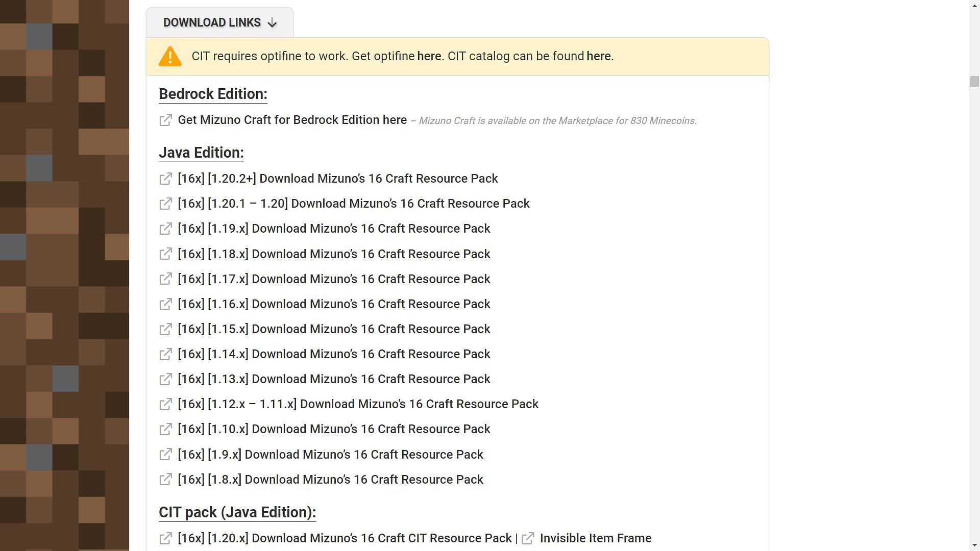
Task: Open the optifine 'here' link
Action: click(429, 56)
